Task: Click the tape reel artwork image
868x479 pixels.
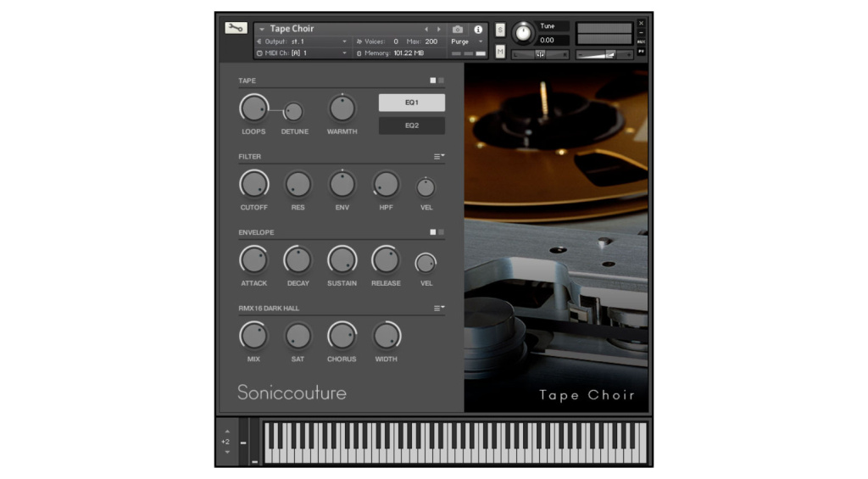Action: [x=556, y=237]
